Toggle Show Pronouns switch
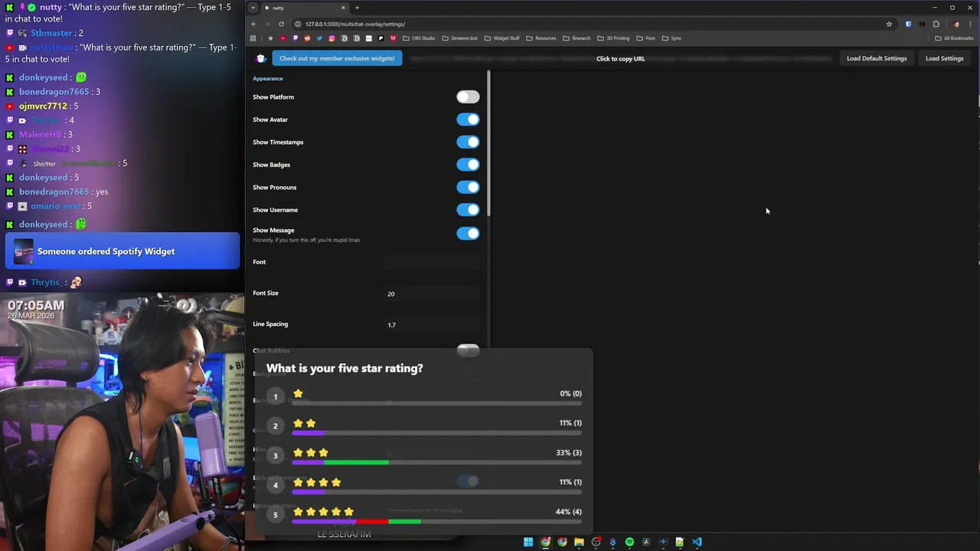The height and width of the screenshot is (551, 980). pos(468,187)
